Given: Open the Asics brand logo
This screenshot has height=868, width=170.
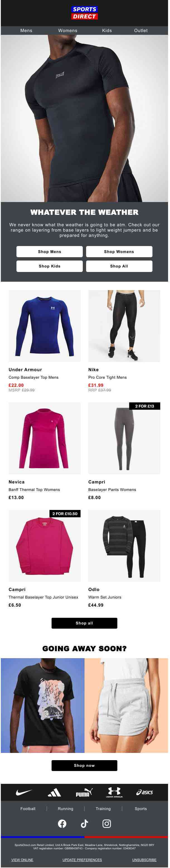Looking at the screenshot, I should (x=144, y=792).
